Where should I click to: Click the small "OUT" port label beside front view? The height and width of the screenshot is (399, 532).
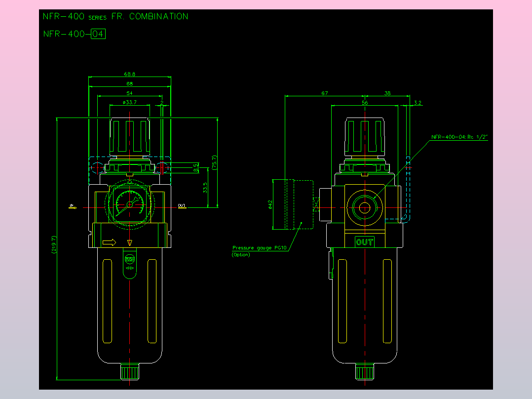coord(182,206)
